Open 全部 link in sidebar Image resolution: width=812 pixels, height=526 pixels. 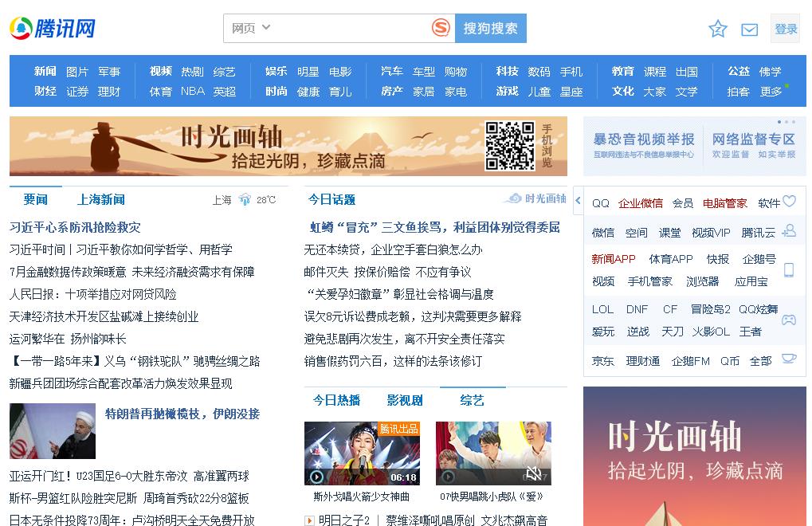pos(761,361)
